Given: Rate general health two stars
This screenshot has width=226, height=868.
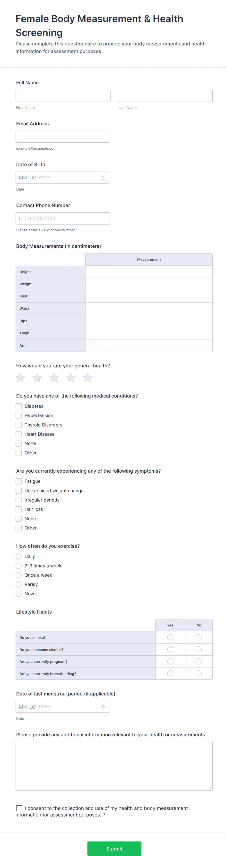Looking at the screenshot, I should click(x=37, y=378).
